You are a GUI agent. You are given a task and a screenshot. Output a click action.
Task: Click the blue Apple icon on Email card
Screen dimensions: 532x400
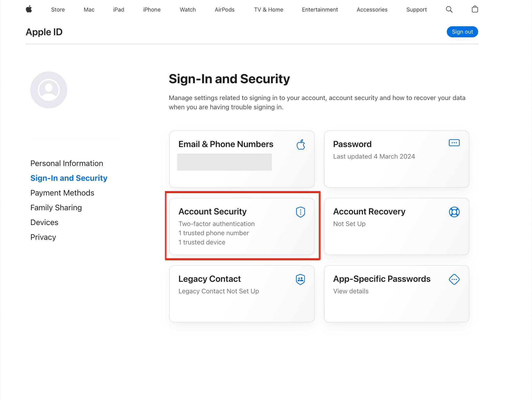coord(301,145)
